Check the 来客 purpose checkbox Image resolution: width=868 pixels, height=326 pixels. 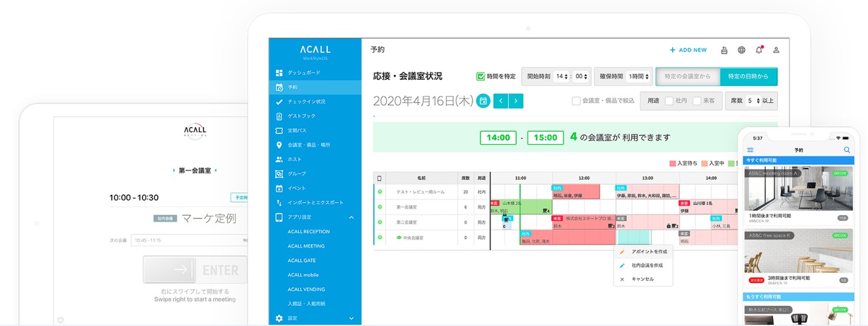click(x=696, y=101)
